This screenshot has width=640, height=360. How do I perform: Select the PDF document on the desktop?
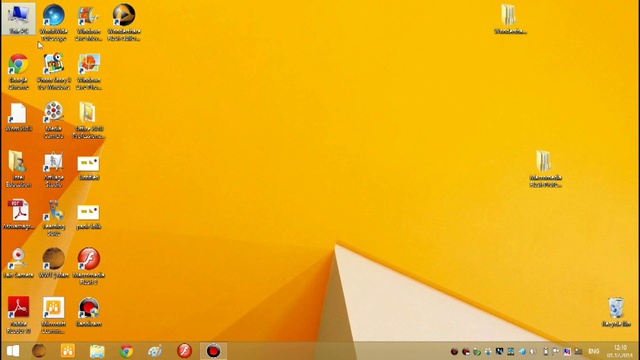click(x=18, y=214)
